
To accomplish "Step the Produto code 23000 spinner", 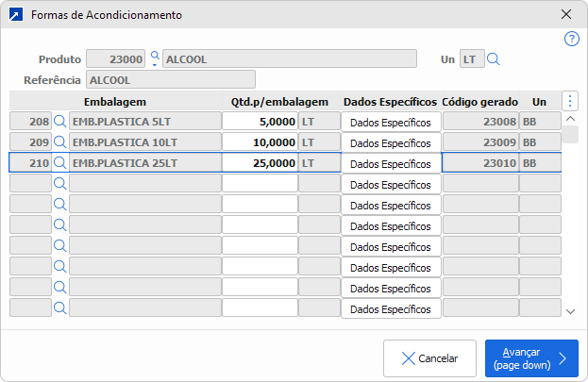I will click(x=154, y=59).
